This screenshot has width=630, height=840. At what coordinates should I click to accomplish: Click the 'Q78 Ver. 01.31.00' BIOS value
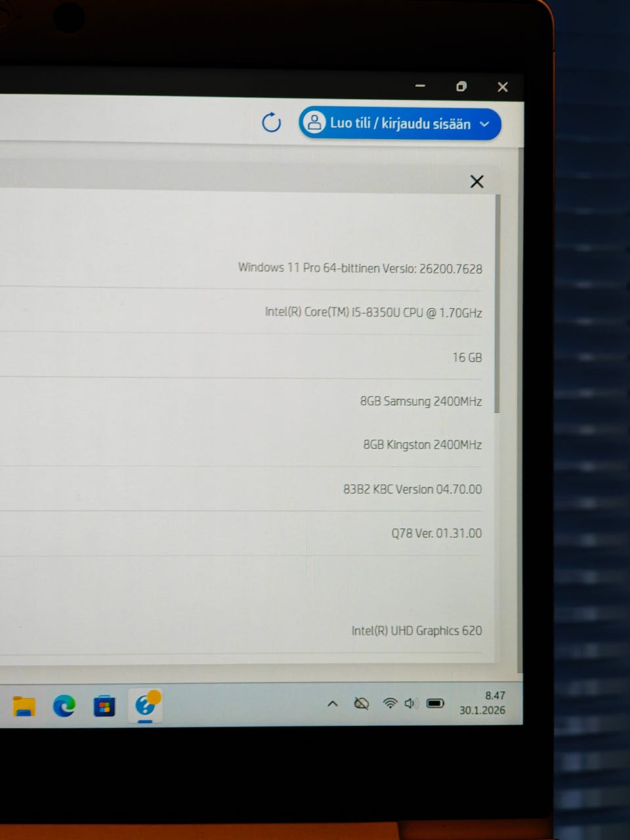pyautogui.click(x=436, y=533)
